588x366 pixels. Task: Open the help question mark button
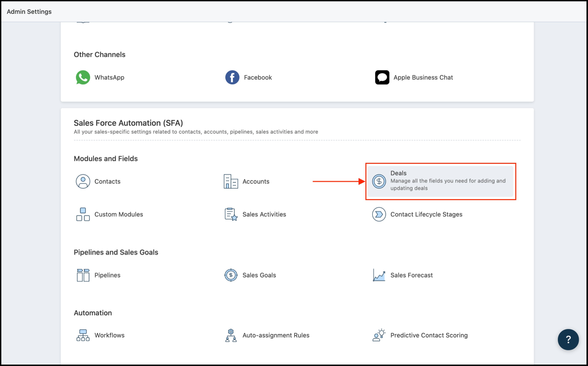click(568, 339)
